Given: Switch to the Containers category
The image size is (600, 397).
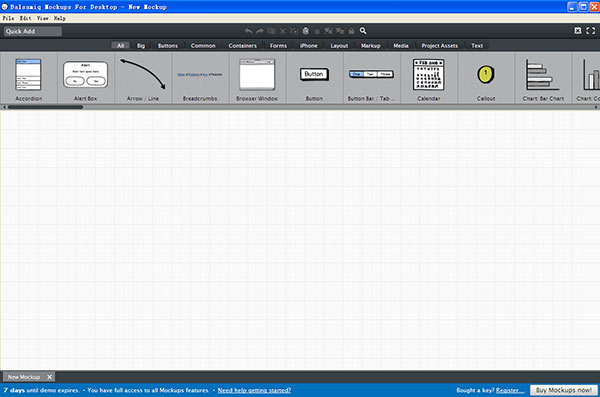Looking at the screenshot, I should tap(243, 46).
